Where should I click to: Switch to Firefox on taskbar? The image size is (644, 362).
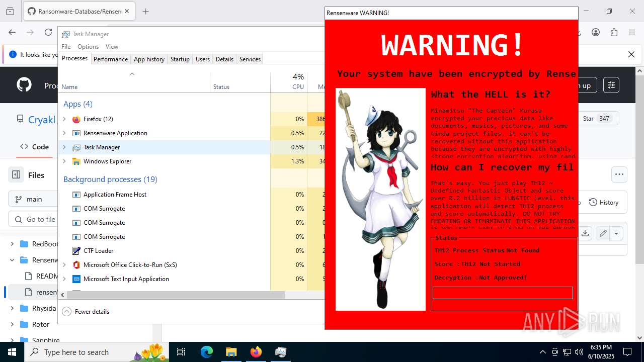pos(256,352)
